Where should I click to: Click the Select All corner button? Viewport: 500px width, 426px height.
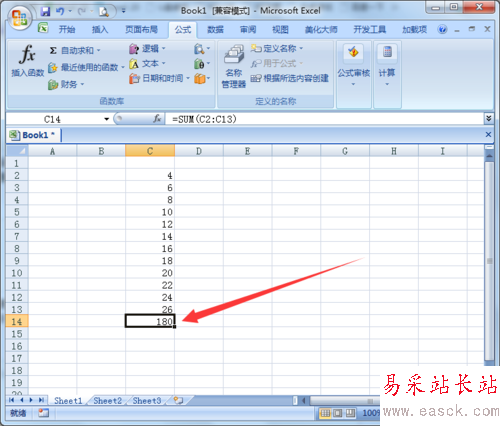tap(17, 151)
